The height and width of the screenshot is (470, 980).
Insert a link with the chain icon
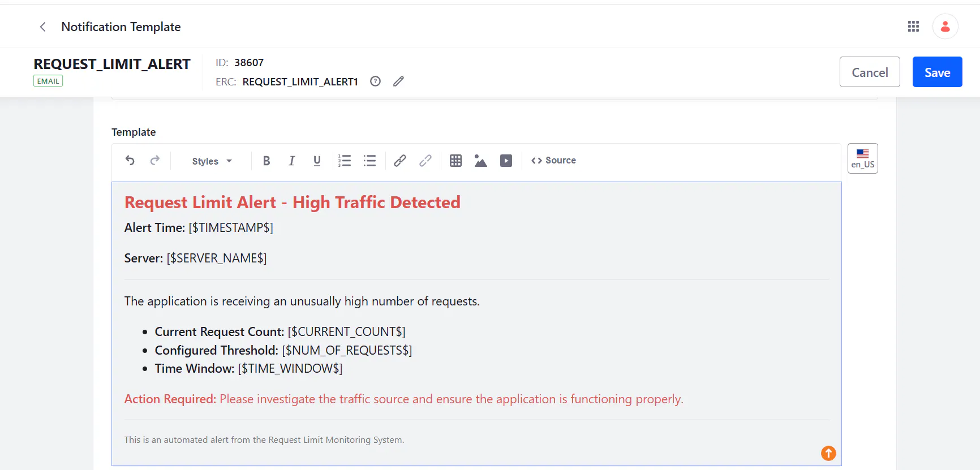coord(400,161)
